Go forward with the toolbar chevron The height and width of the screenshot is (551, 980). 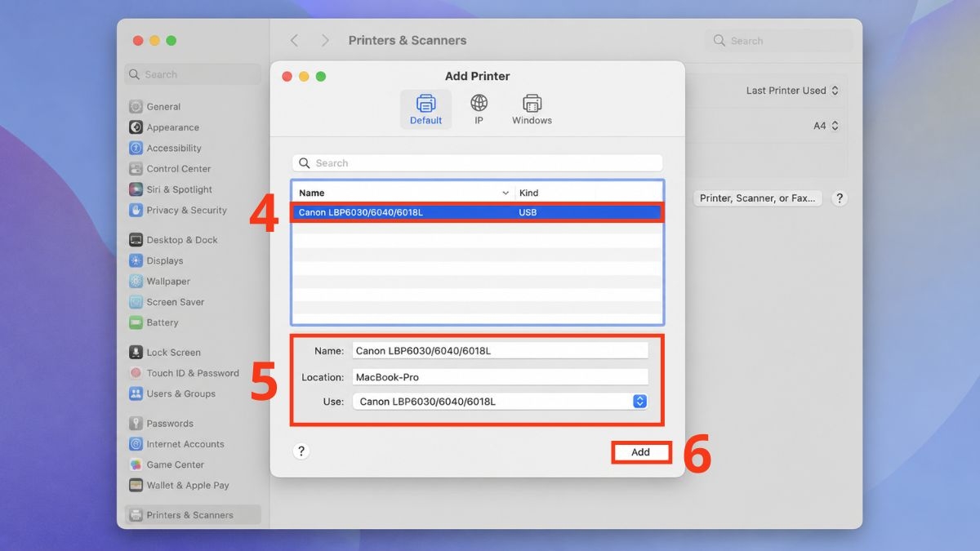325,40
